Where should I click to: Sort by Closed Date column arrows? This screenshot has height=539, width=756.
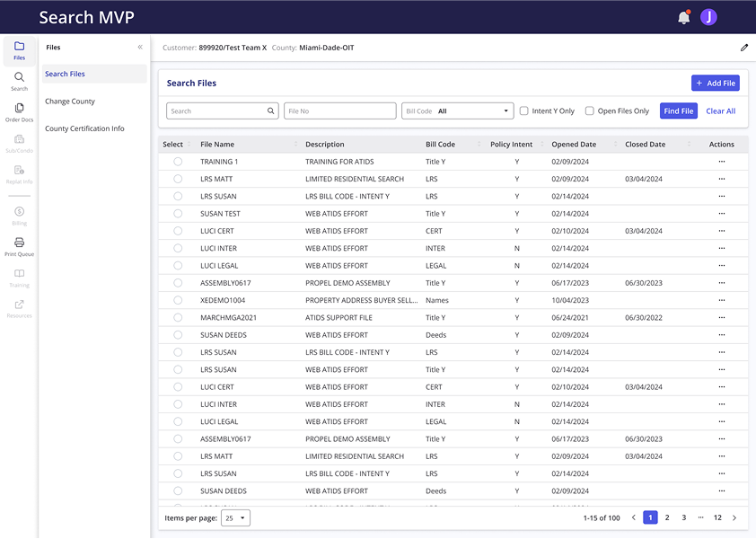[689, 145]
